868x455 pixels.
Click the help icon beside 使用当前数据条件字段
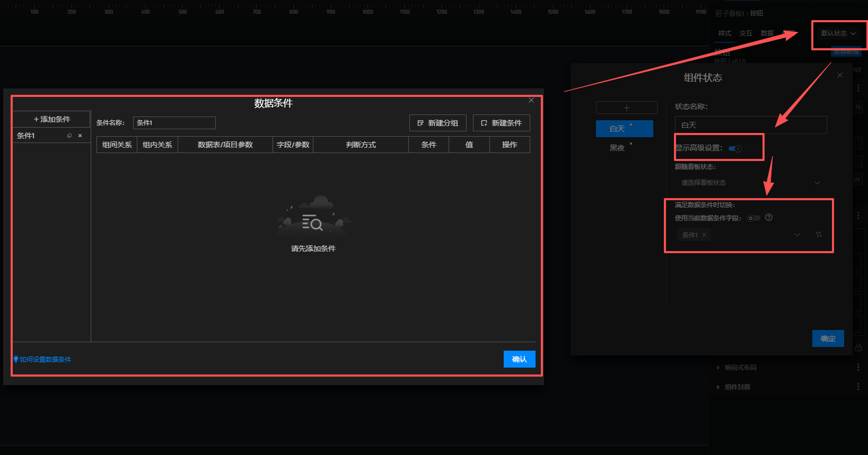tap(769, 217)
